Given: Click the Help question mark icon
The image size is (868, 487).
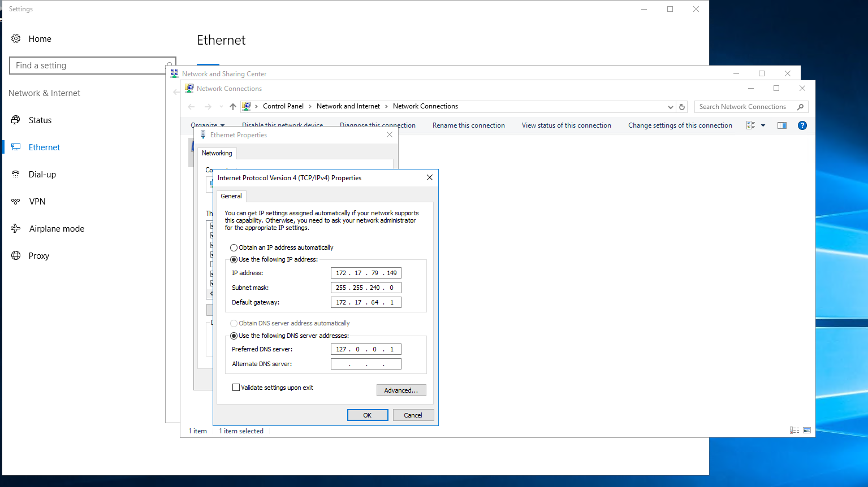Looking at the screenshot, I should [x=802, y=125].
